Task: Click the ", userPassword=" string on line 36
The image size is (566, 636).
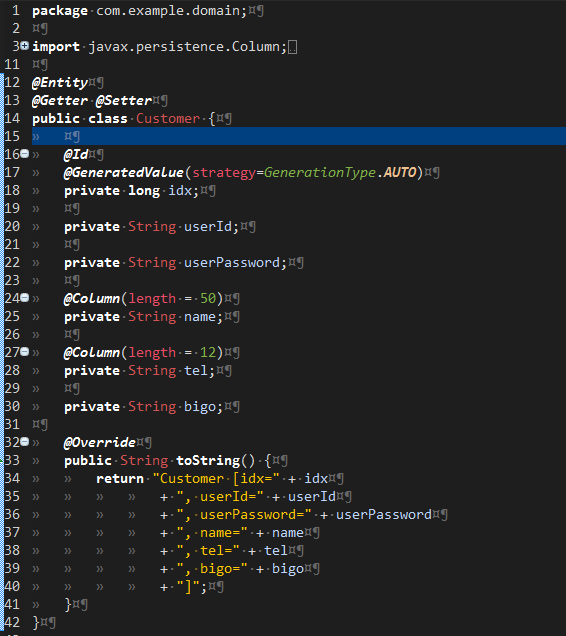Action: 244,514
